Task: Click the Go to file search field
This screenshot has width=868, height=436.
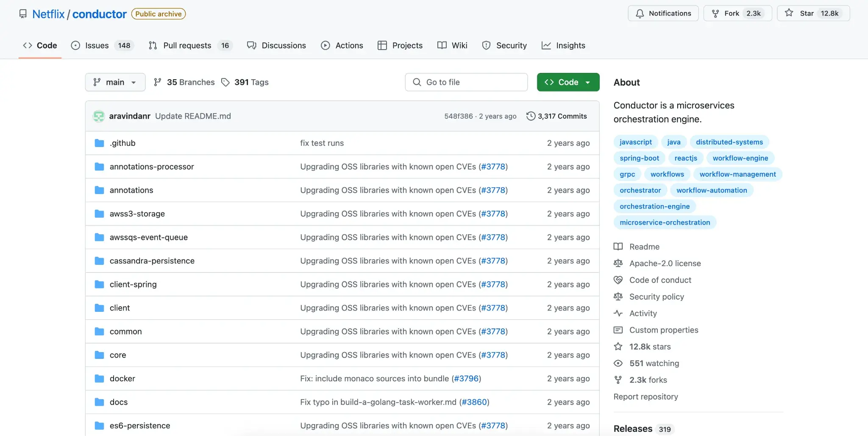Action: pos(466,82)
